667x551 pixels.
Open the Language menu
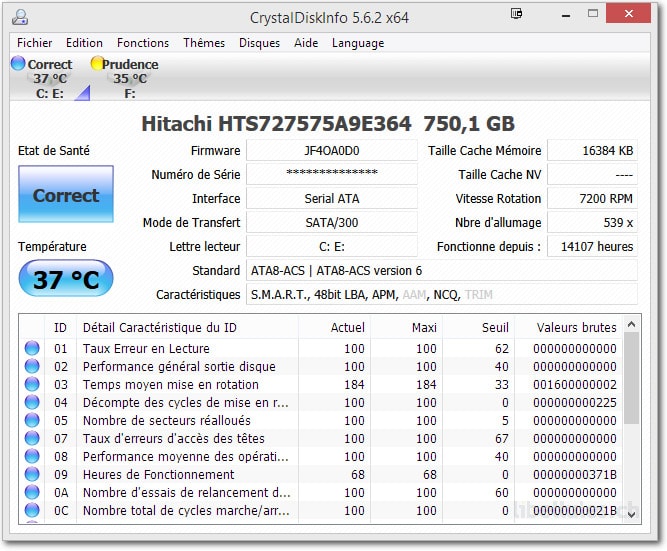358,43
